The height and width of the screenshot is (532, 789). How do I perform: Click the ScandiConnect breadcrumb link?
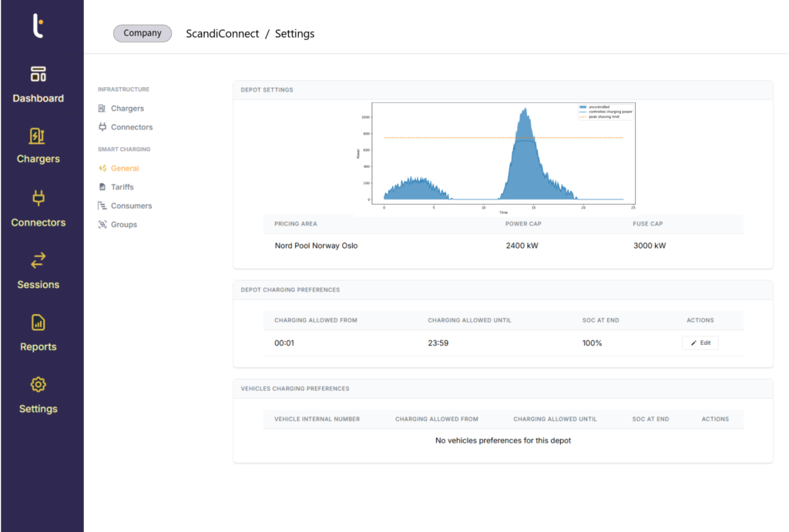coord(223,34)
